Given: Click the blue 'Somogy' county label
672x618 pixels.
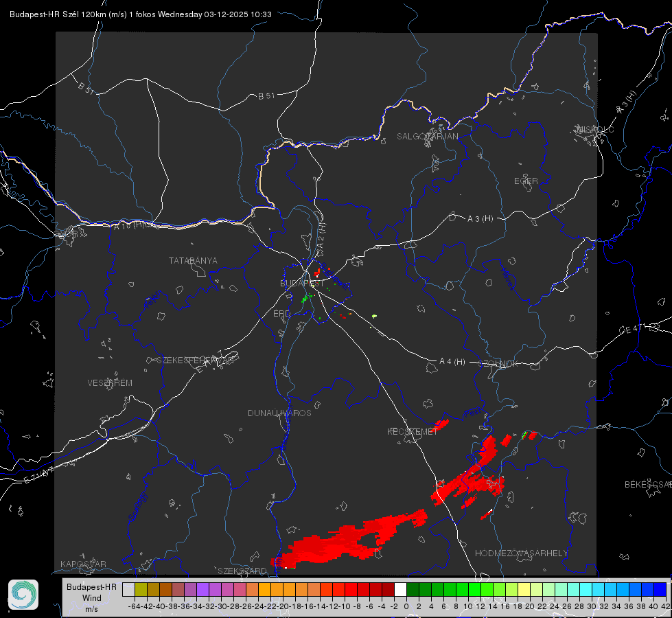Looking at the screenshot, I should [138, 507].
